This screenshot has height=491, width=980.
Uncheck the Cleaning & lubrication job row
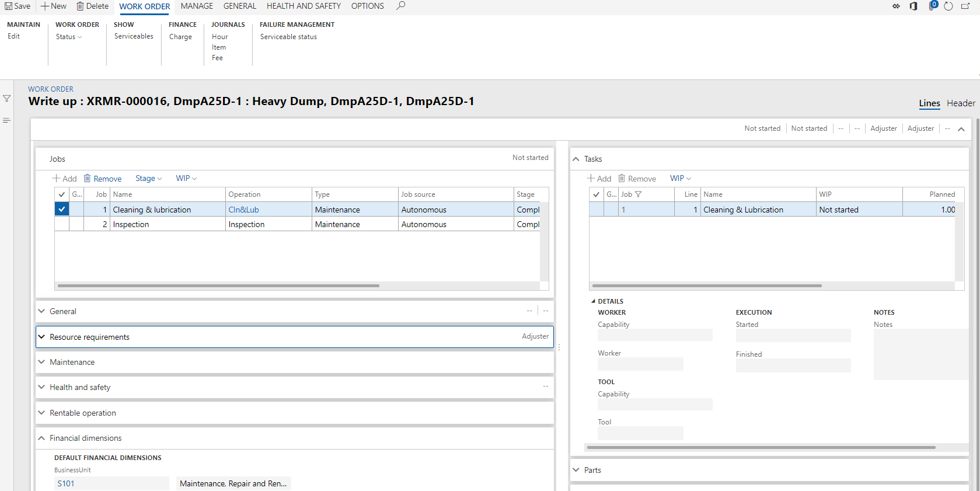(x=62, y=209)
